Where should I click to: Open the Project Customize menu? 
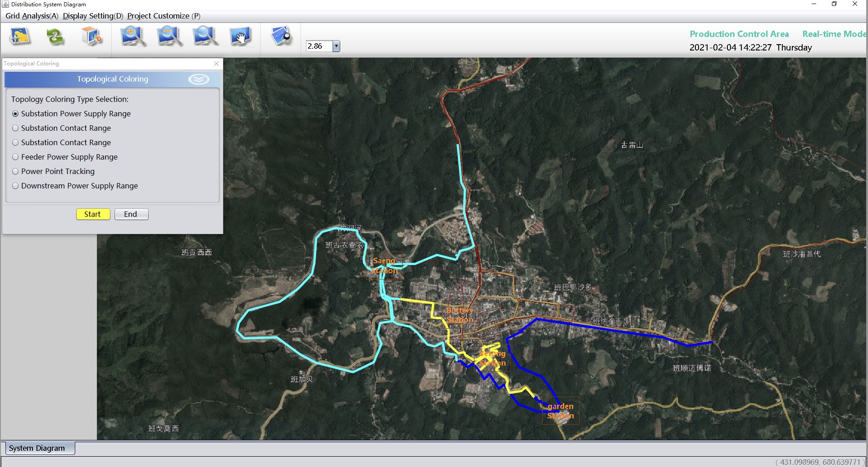(x=164, y=16)
